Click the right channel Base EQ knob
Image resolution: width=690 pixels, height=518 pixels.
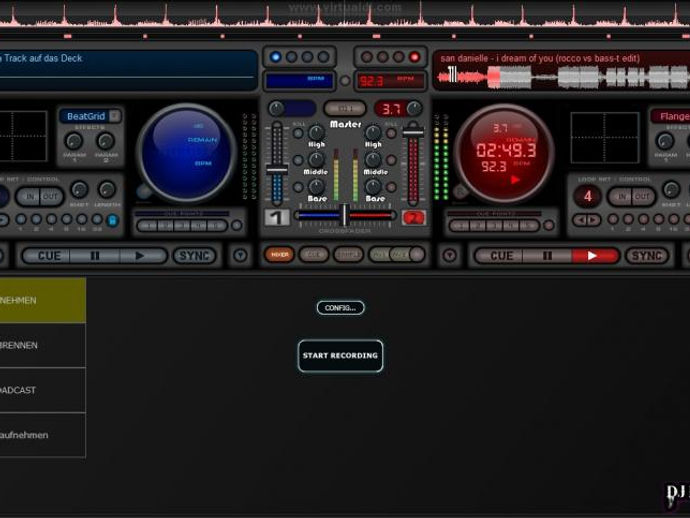coord(373,187)
